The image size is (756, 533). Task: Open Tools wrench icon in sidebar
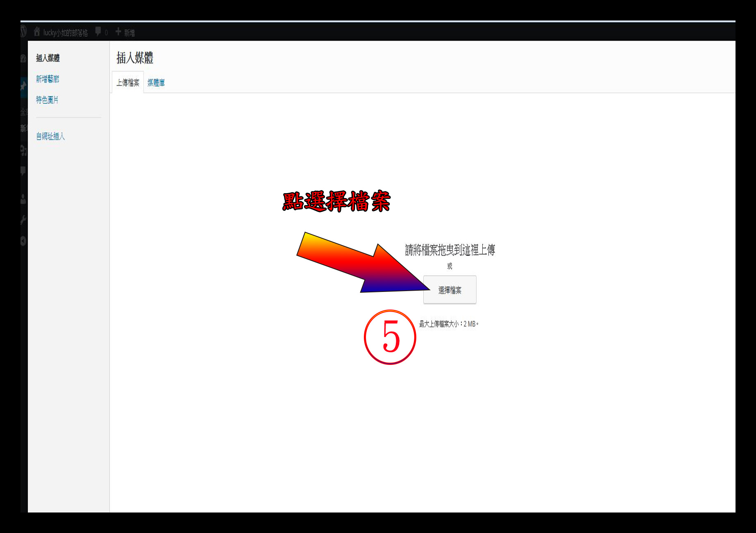click(x=23, y=220)
